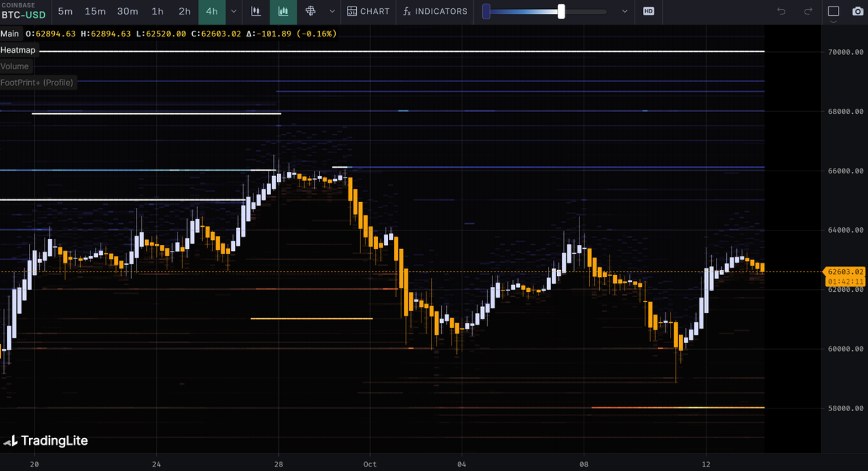Click the 66000.00 price axis label
Image resolution: width=868 pixels, height=471 pixels.
(846, 171)
